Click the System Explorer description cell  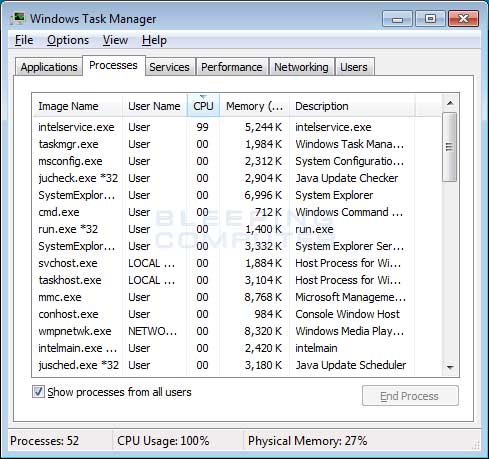click(334, 195)
